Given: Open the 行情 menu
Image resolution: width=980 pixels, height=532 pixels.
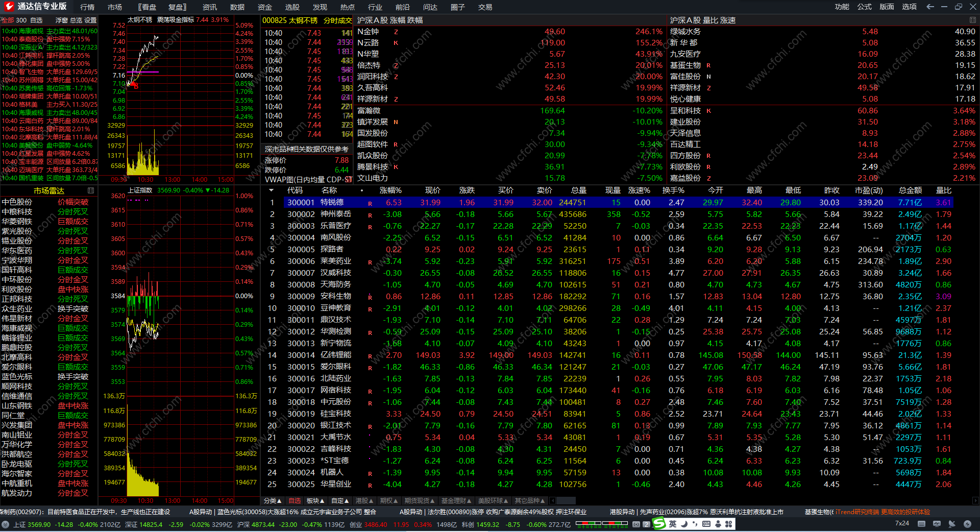Looking at the screenshot, I should point(87,7).
